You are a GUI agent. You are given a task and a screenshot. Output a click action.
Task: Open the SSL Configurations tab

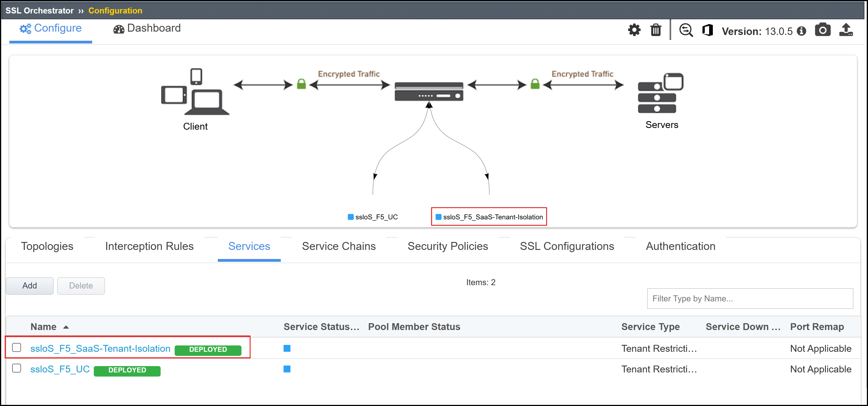pos(567,247)
